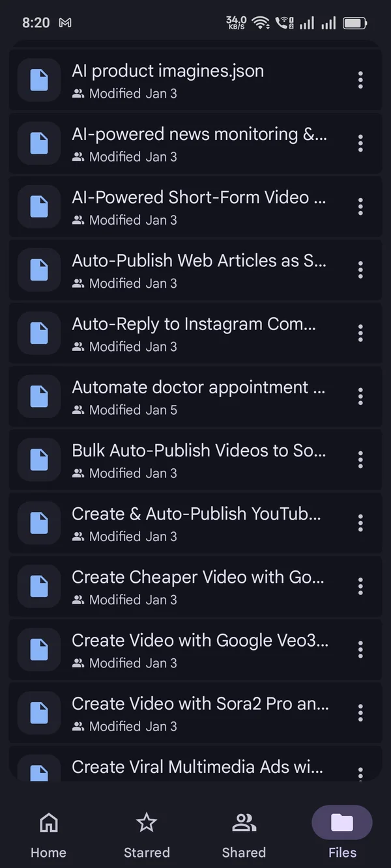Open file Create & Auto-Publish YouTub...
The image size is (391, 868).
click(195, 522)
